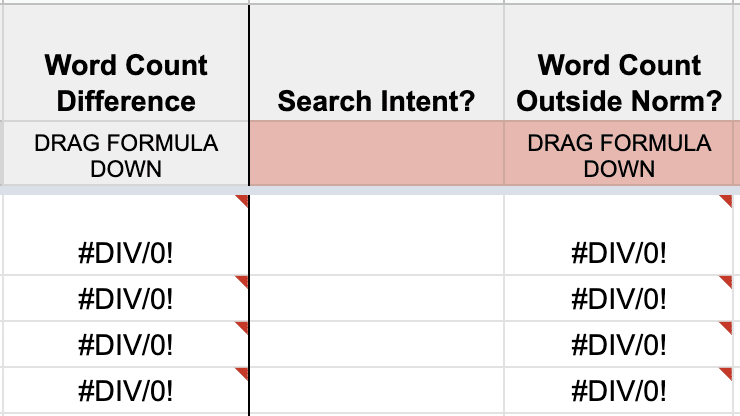This screenshot has height=416, width=740.
Task: Click third empty Search Intent? data cell
Action: point(375,345)
